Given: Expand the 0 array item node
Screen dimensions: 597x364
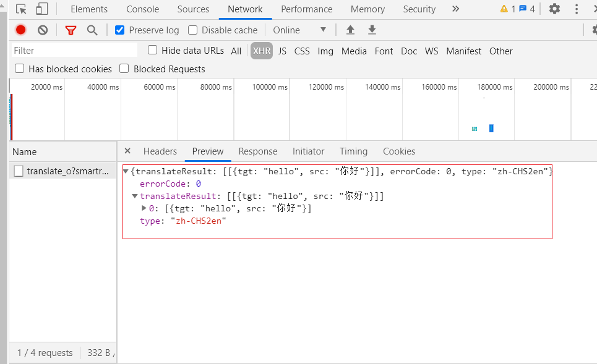Looking at the screenshot, I should click(144, 208).
